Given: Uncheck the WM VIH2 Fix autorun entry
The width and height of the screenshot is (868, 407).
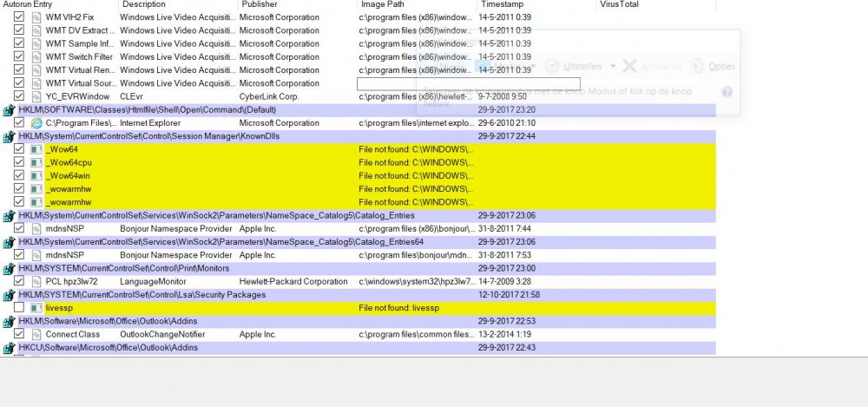Looking at the screenshot, I should [19, 16].
